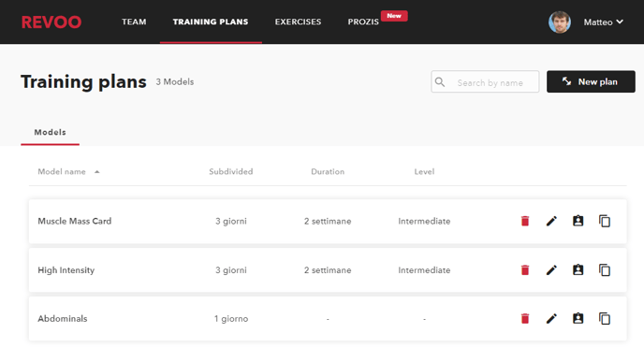
Task: Open the Matteo user dropdown
Action: click(603, 22)
